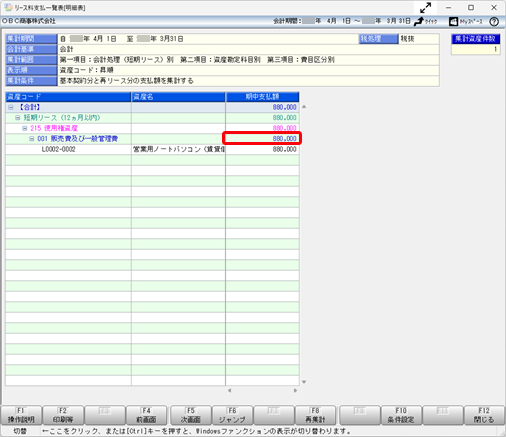
Task: Click F12 閉じる function button
Action: click(x=484, y=415)
